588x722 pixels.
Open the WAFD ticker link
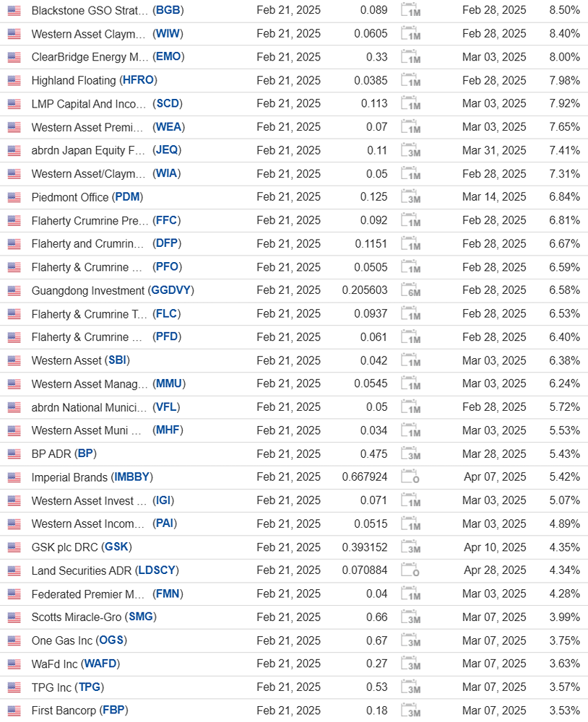click(100, 664)
